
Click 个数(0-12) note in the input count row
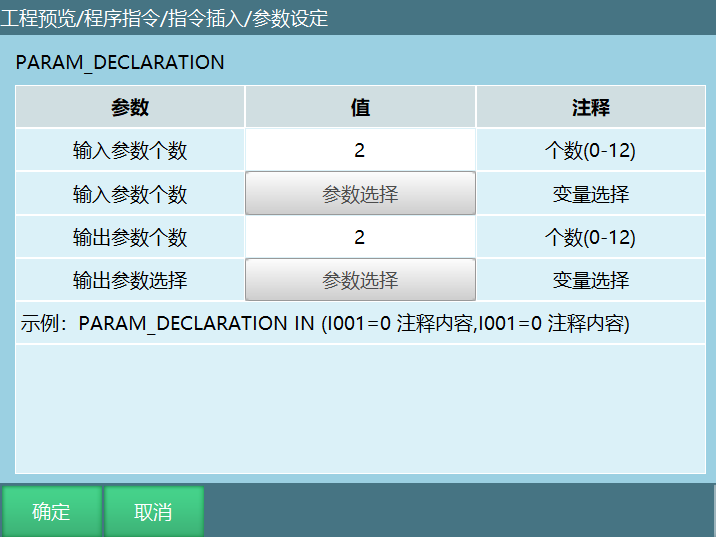[590, 151]
